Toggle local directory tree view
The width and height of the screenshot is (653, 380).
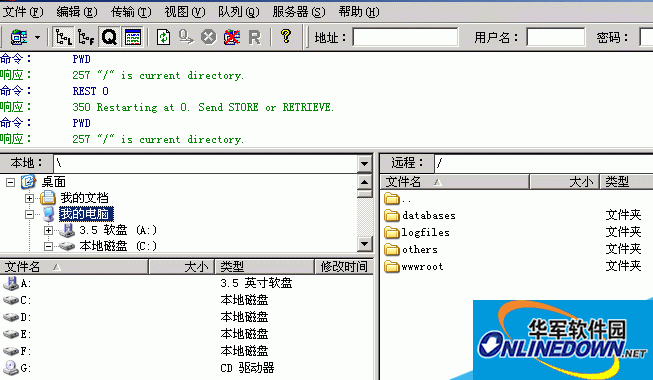pyautogui.click(x=64, y=38)
